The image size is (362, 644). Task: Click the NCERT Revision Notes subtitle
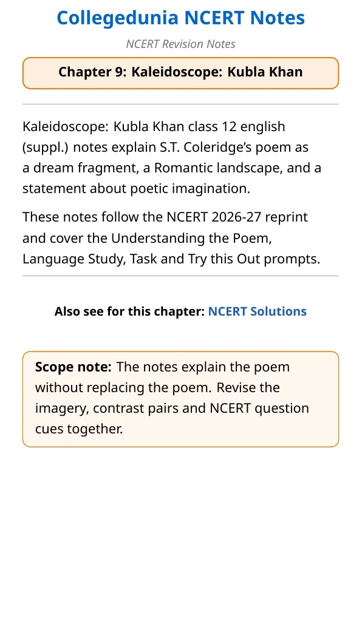[x=181, y=44]
